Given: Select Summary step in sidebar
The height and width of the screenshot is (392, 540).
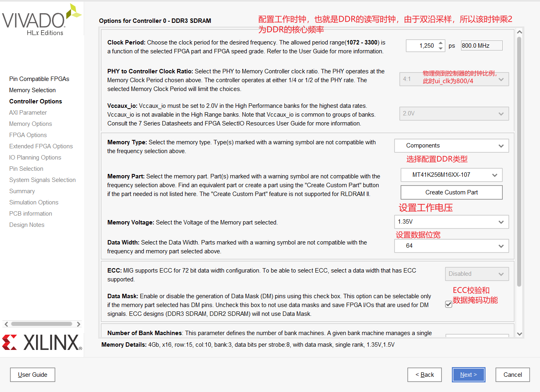Looking at the screenshot, I should pos(22,191).
